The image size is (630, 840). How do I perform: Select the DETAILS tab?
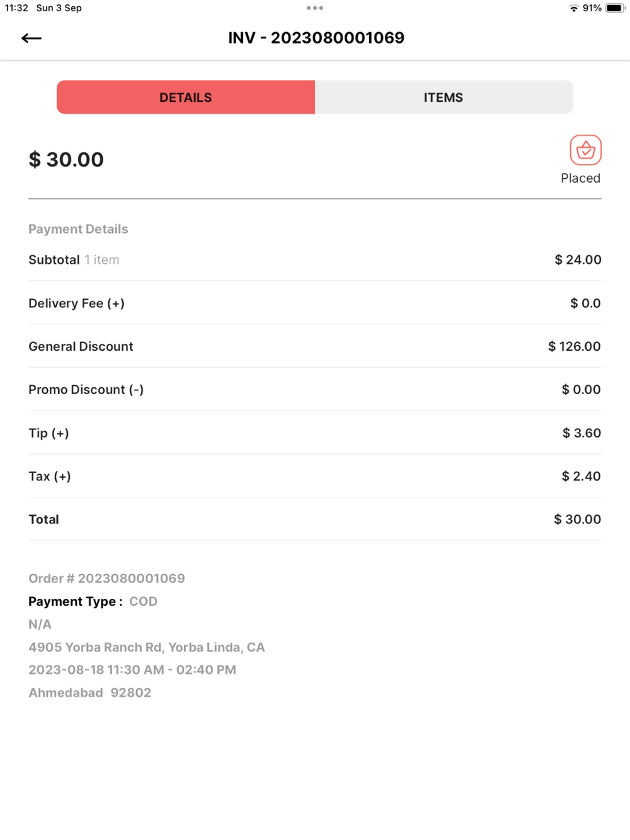point(186,98)
